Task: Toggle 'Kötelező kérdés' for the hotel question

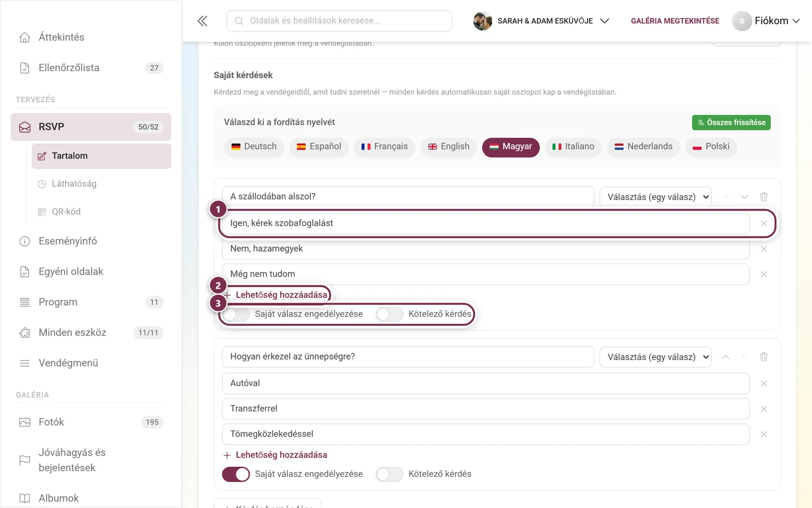Action: point(390,314)
